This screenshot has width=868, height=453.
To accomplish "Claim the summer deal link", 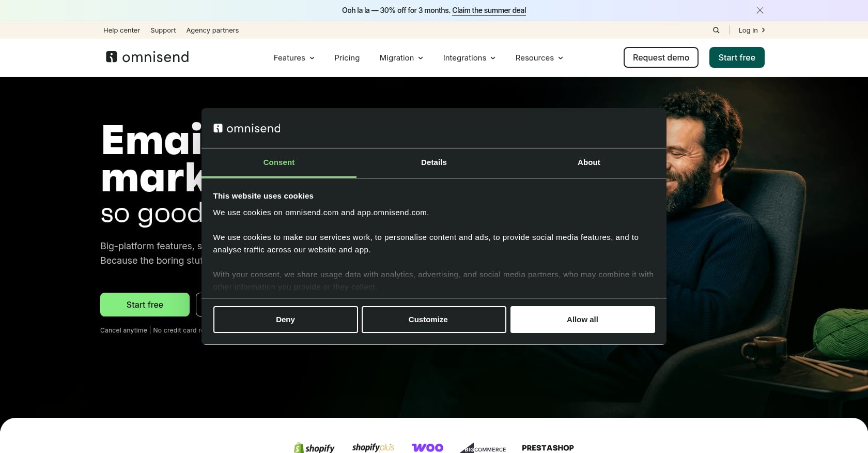I will [x=489, y=10].
